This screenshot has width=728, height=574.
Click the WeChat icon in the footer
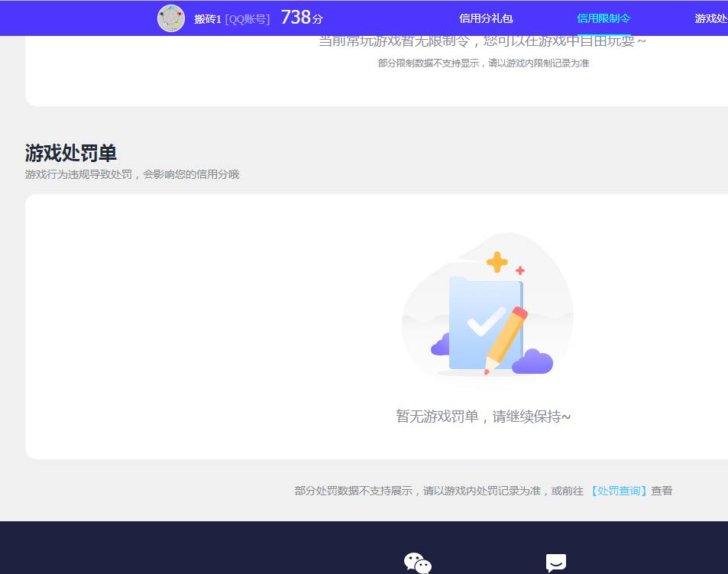coord(417,563)
